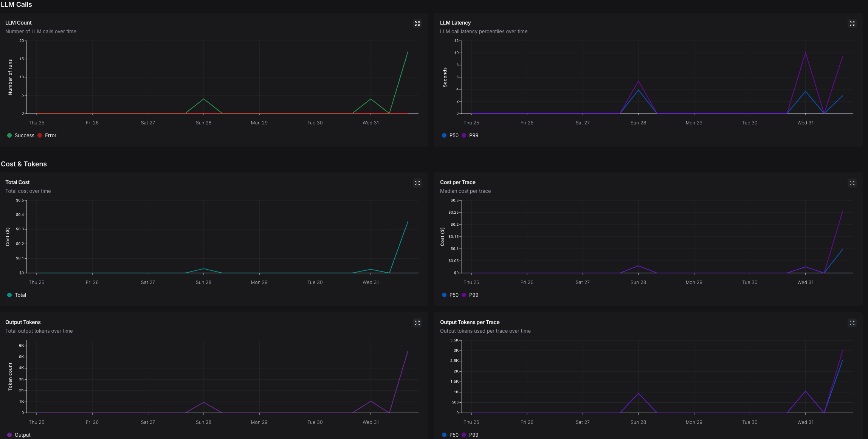
Task: Click the green Success legend dot
Action: pos(9,135)
